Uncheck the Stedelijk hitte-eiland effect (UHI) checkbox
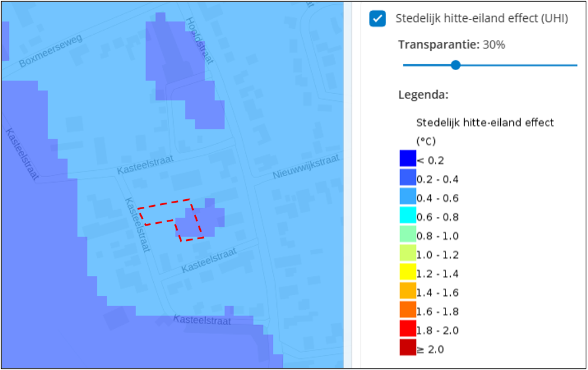The width and height of the screenshot is (588, 370). [x=377, y=18]
